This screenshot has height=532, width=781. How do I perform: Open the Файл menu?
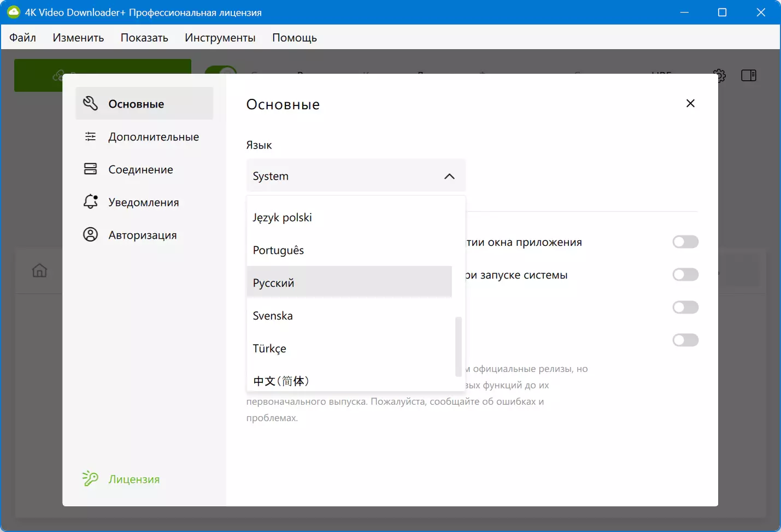[x=22, y=38]
